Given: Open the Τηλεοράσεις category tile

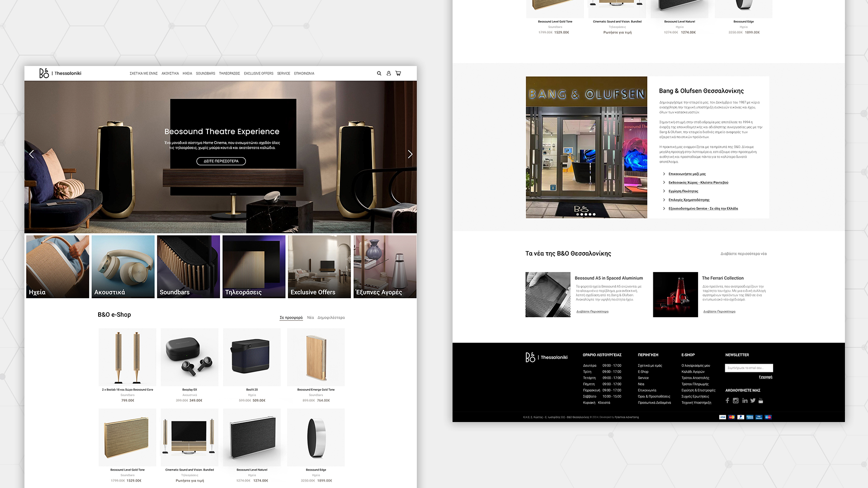Looking at the screenshot, I should coord(254,267).
